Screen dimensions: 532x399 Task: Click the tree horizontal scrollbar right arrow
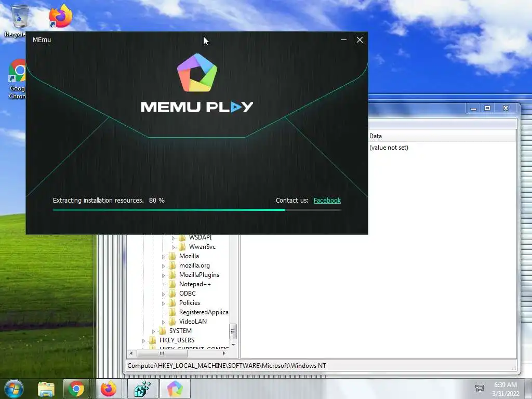(x=224, y=353)
